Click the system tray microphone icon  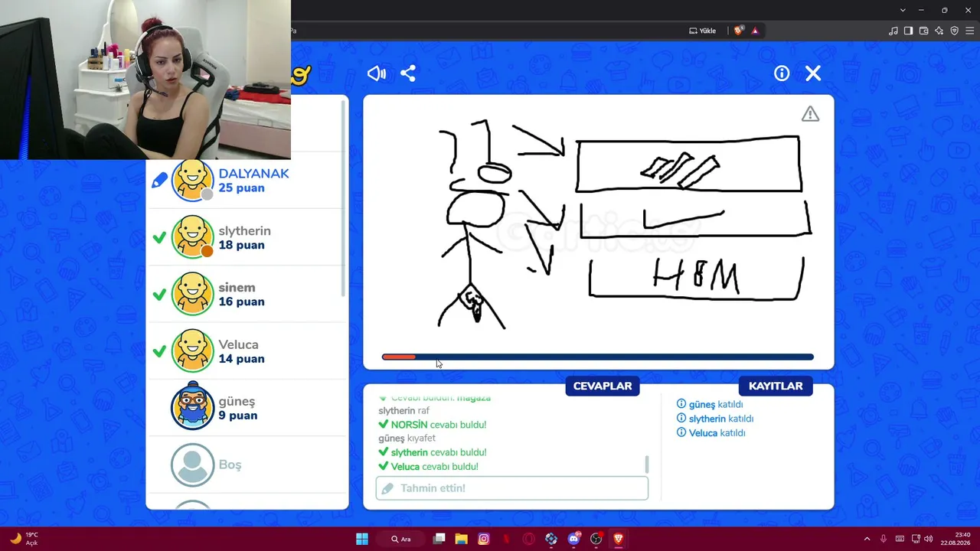point(884,539)
